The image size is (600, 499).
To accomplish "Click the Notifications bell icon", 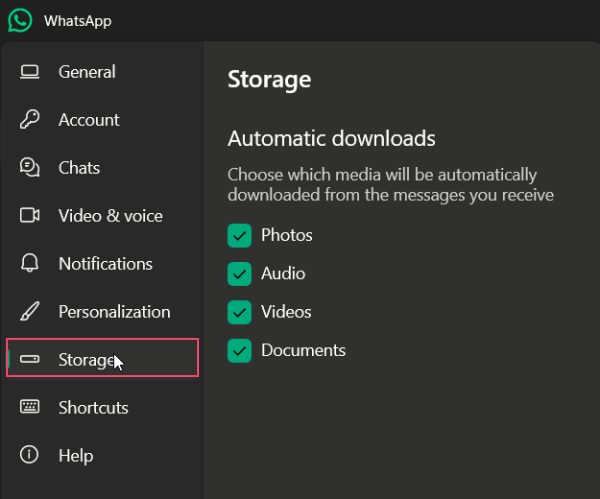I will click(x=29, y=263).
